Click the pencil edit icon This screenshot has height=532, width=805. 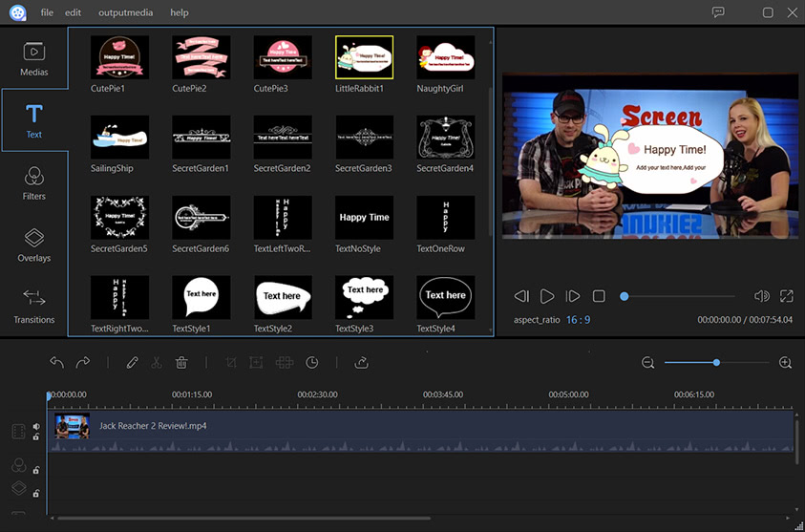(132, 363)
